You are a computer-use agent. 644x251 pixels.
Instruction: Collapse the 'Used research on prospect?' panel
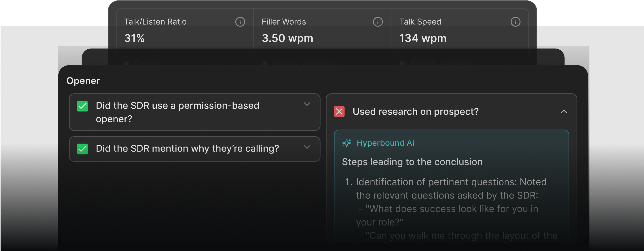click(x=564, y=112)
